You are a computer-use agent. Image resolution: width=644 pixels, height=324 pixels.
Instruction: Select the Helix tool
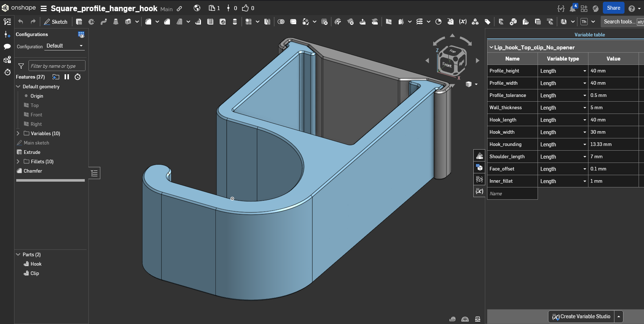coord(420,22)
